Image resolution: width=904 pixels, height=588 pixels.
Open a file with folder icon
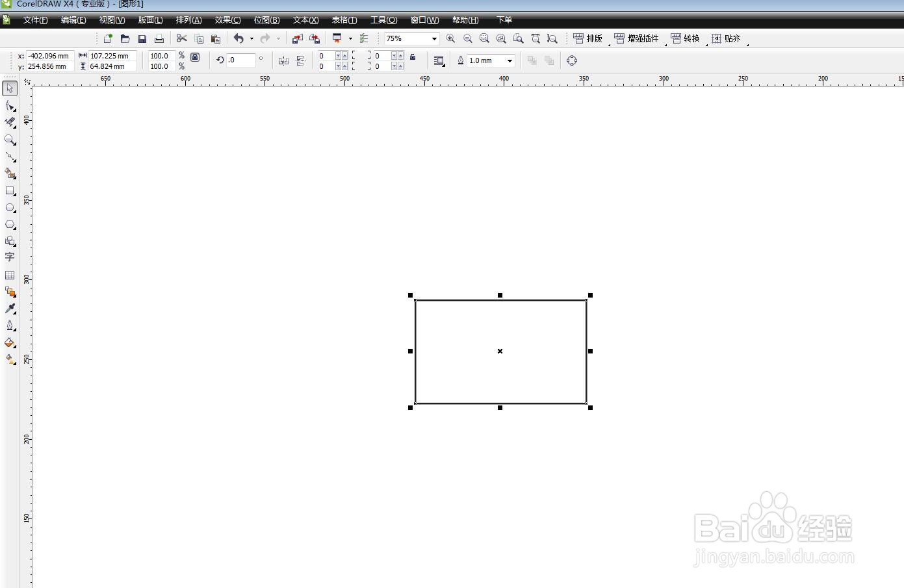[x=125, y=38]
